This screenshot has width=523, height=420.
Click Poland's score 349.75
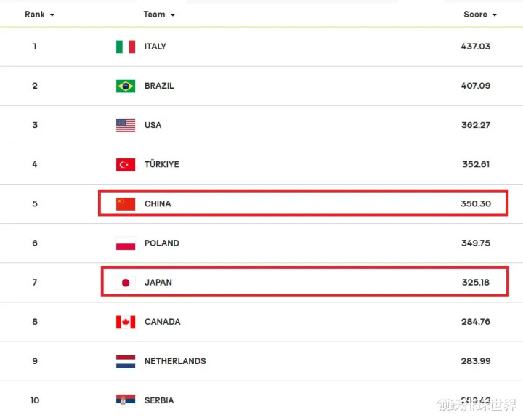476,243
